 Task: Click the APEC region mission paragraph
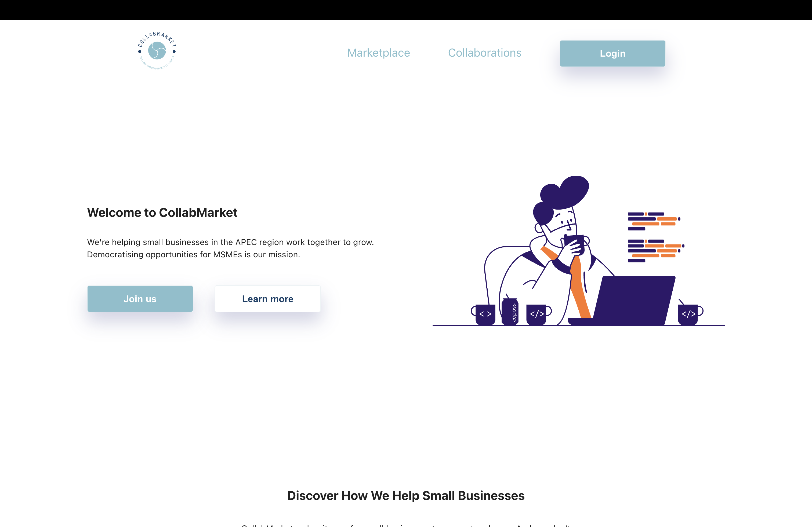coord(230,248)
